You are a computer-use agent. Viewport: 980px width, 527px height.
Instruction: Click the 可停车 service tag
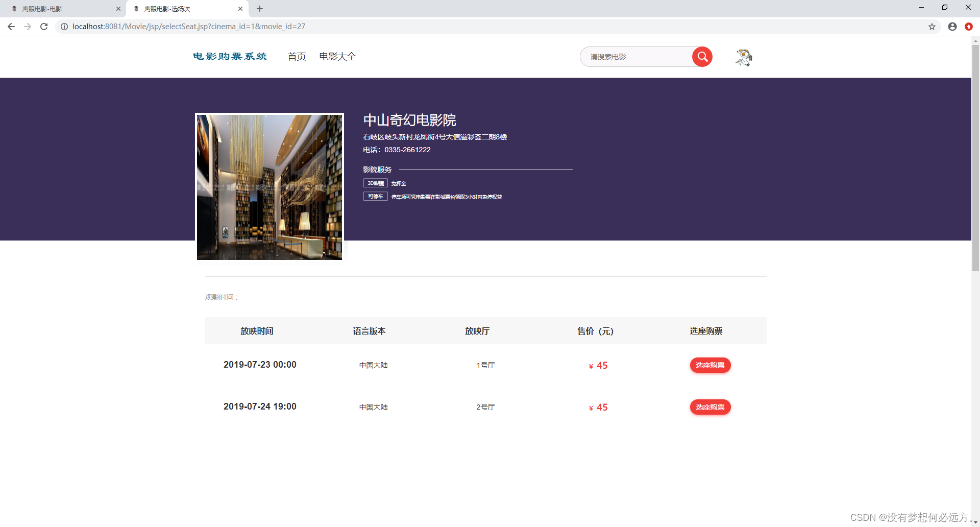click(x=376, y=197)
